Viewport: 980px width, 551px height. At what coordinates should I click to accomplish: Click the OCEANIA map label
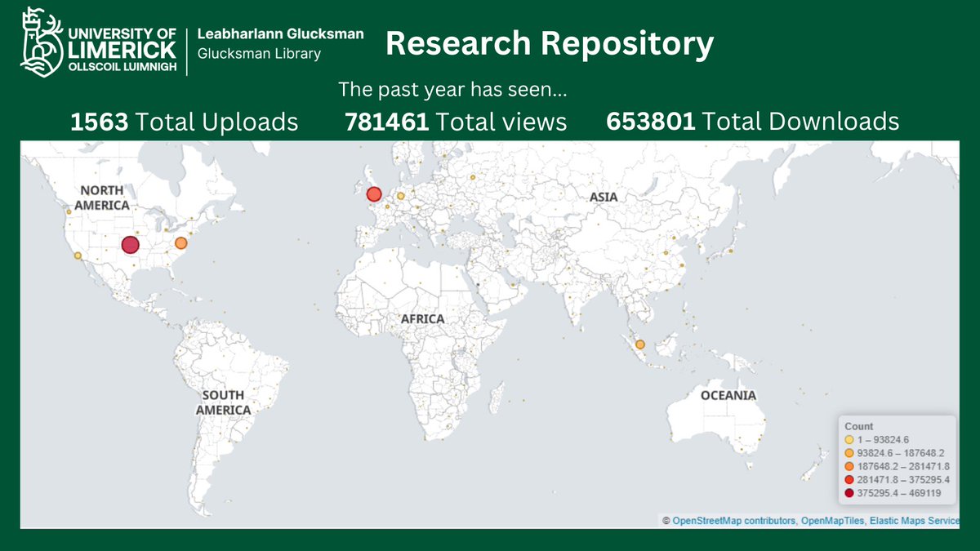pyautogui.click(x=728, y=396)
